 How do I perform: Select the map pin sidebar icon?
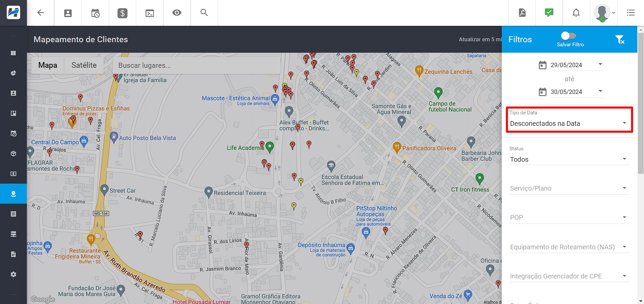pyautogui.click(x=13, y=194)
